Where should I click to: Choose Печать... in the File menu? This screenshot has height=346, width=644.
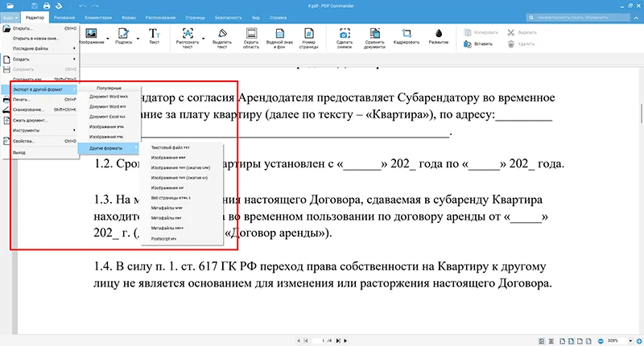[40, 100]
